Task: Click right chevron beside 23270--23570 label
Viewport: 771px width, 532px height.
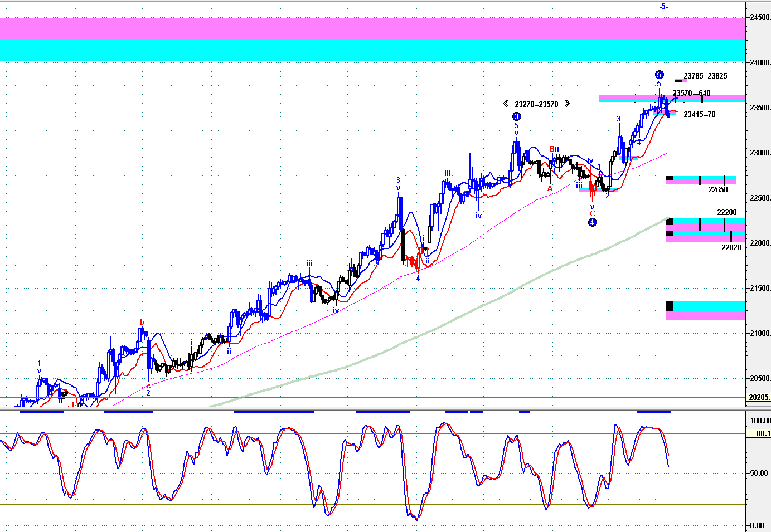Action: 567,104
